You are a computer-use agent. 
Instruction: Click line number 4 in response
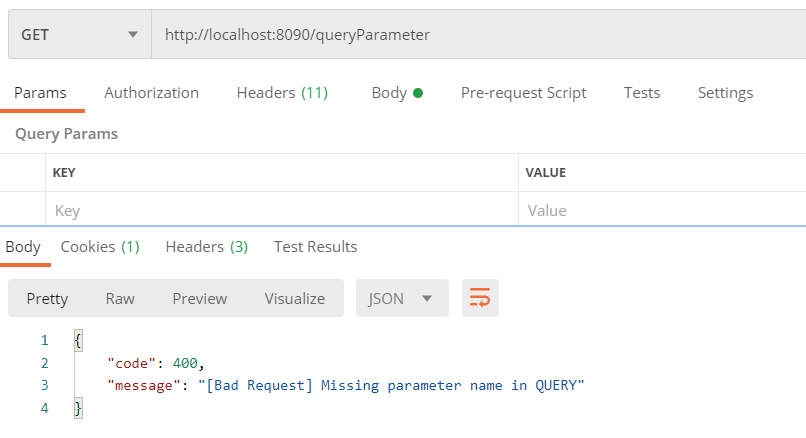coord(45,408)
